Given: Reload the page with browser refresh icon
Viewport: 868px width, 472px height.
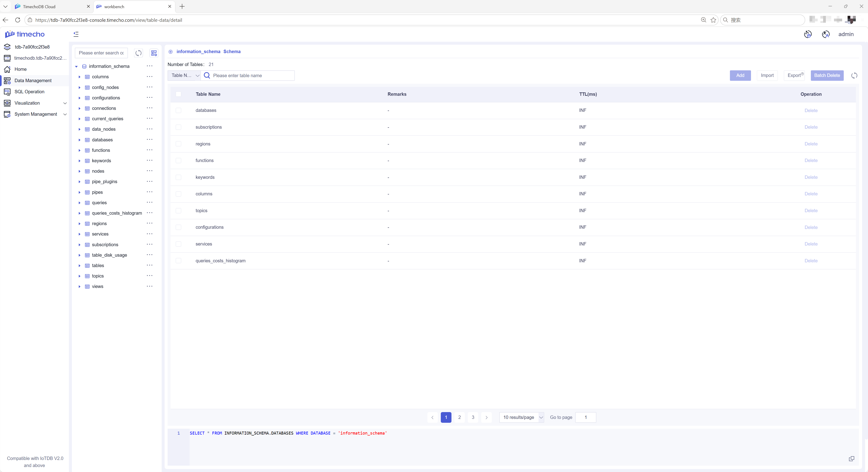Looking at the screenshot, I should coord(17,20).
